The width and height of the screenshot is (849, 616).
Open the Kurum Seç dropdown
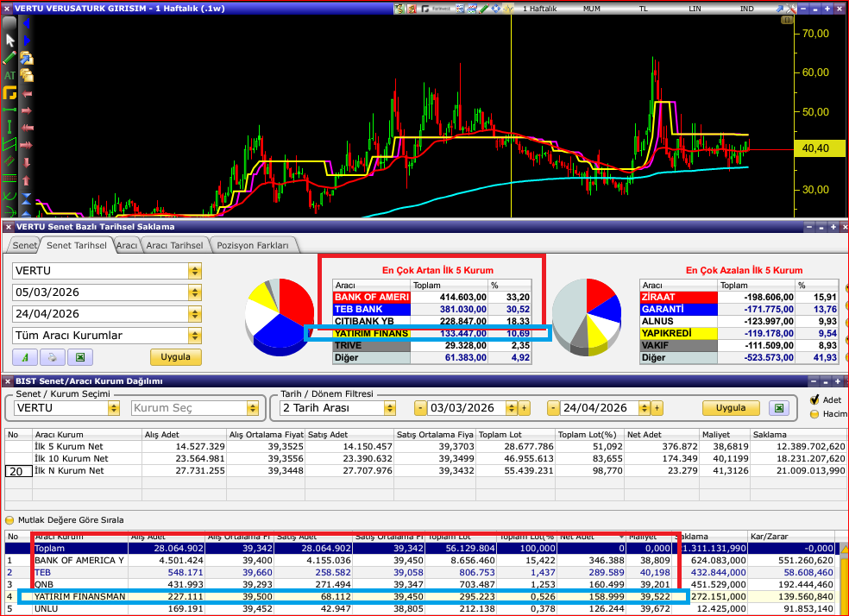tap(253, 408)
